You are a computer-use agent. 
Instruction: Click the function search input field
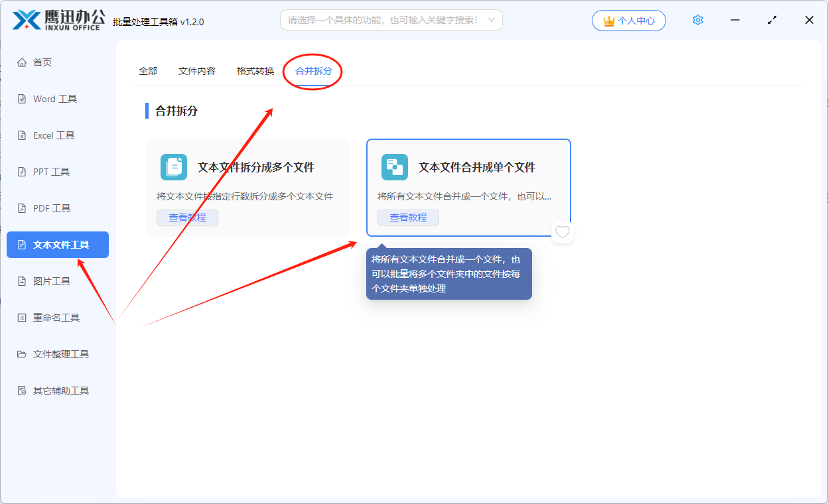pyautogui.click(x=391, y=20)
